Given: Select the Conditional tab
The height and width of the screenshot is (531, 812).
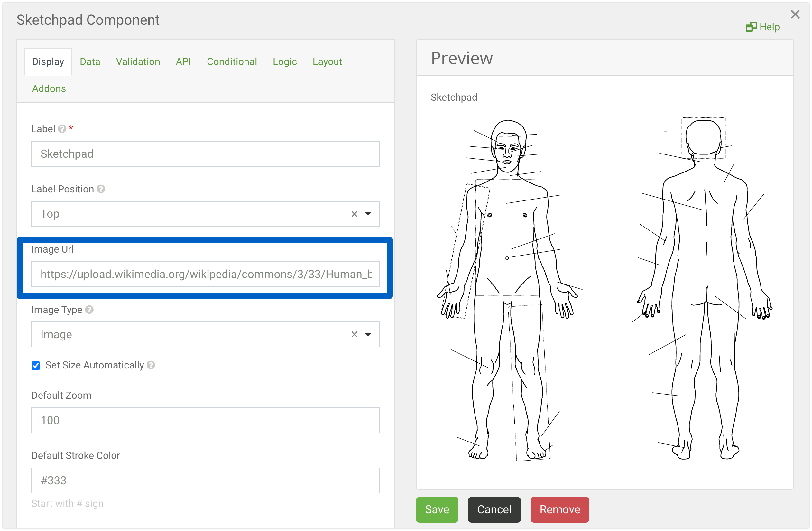Looking at the screenshot, I should [x=232, y=62].
